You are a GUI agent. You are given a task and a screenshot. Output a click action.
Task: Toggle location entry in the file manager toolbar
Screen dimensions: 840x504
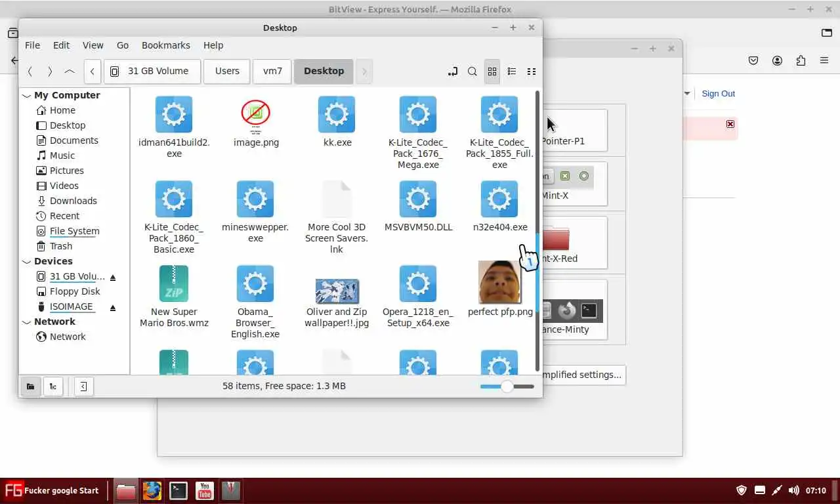click(x=453, y=72)
